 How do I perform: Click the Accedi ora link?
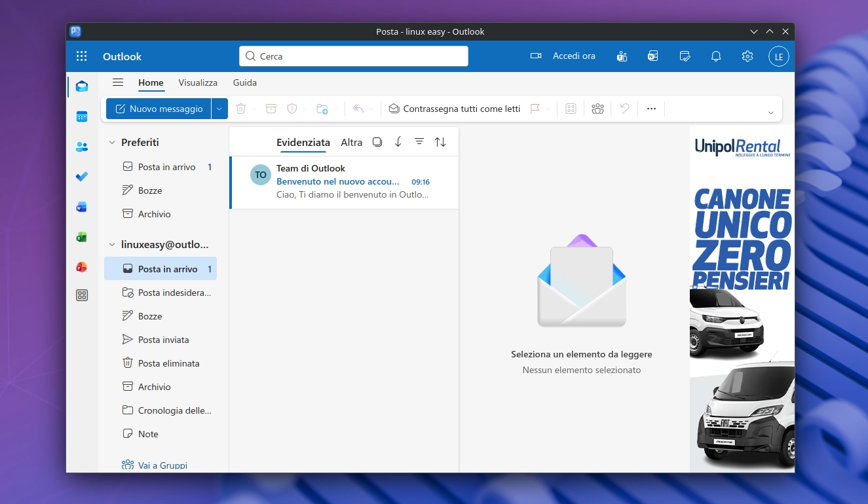pyautogui.click(x=573, y=56)
